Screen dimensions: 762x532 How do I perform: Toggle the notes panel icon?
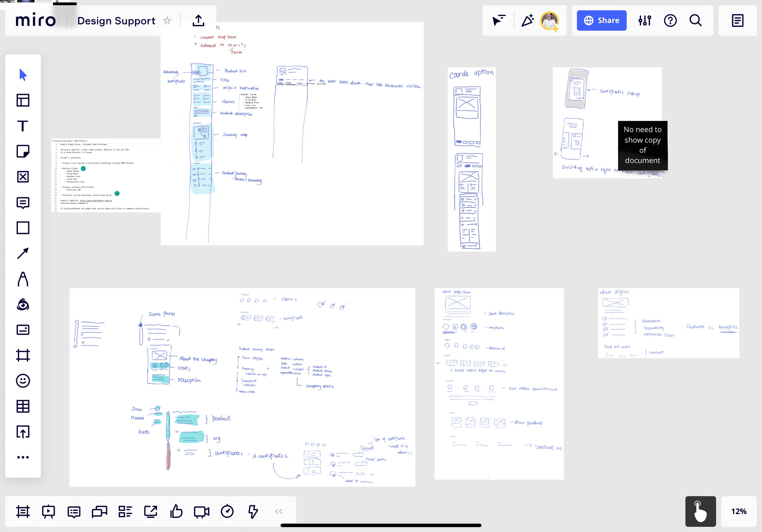(737, 20)
